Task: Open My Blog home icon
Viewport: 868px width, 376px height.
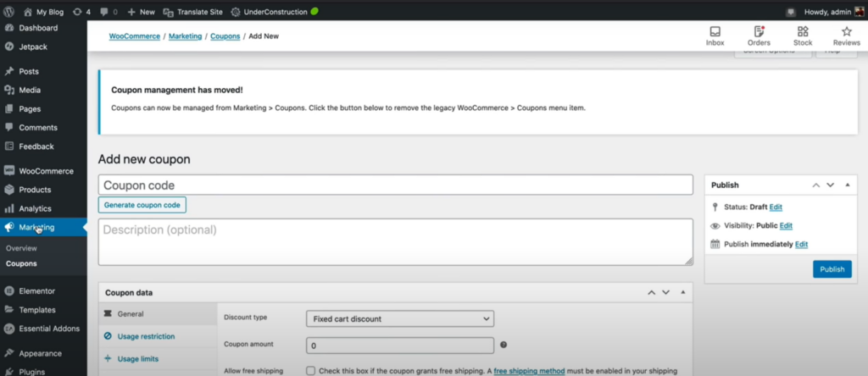Action: (28, 12)
